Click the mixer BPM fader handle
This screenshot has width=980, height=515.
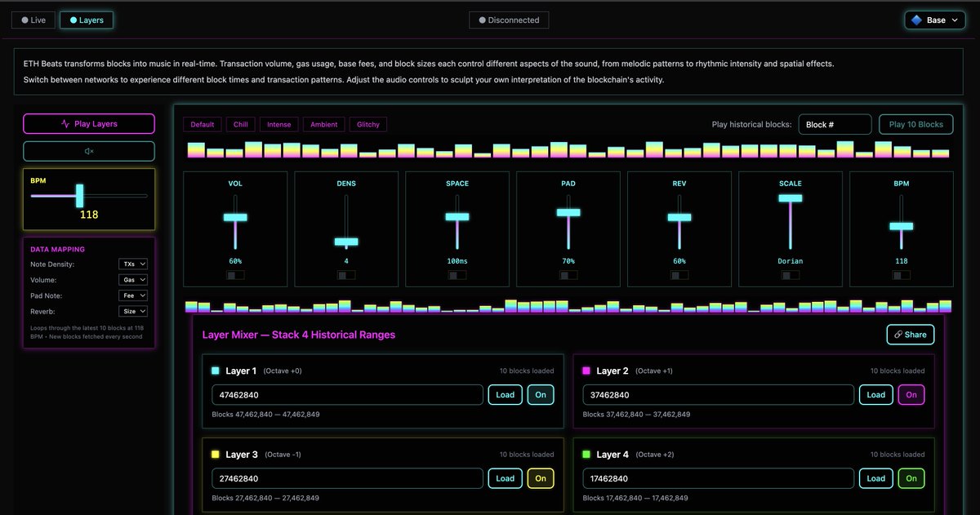[x=902, y=226]
